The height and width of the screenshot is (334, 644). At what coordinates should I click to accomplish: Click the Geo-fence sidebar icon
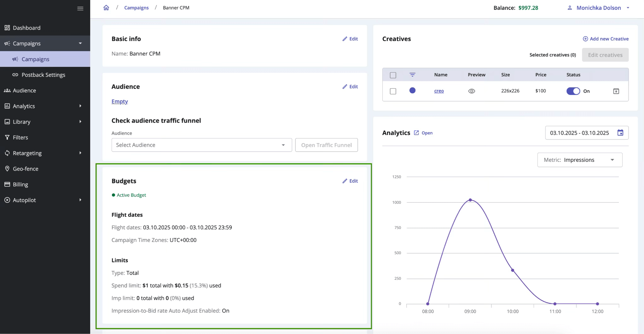pyautogui.click(x=7, y=168)
